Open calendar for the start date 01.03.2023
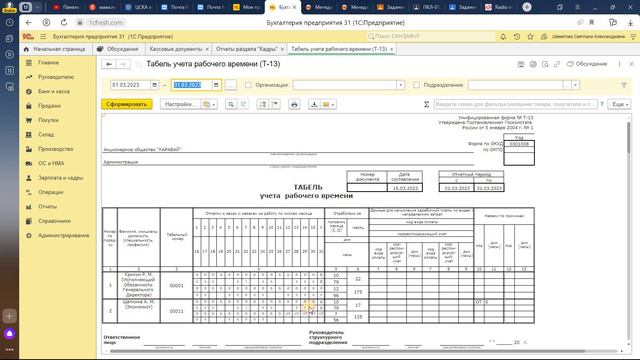Screen dimensions: 640x360 point(154,85)
